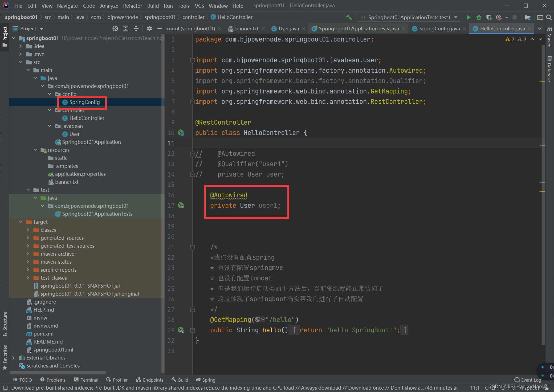
Task: Run the current configuration with the green play icon
Action: click(469, 17)
